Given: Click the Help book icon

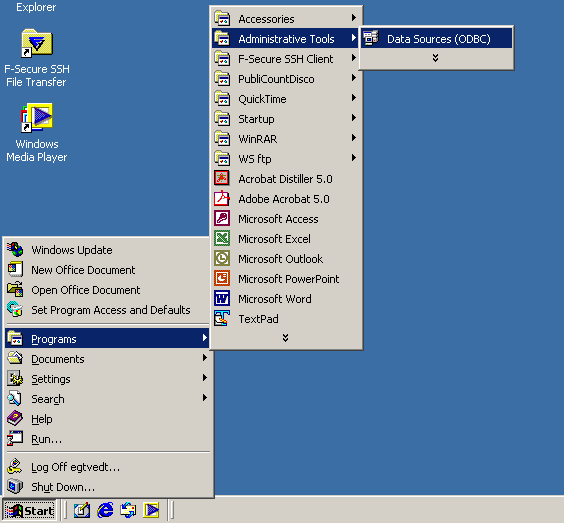Looking at the screenshot, I should point(15,419).
